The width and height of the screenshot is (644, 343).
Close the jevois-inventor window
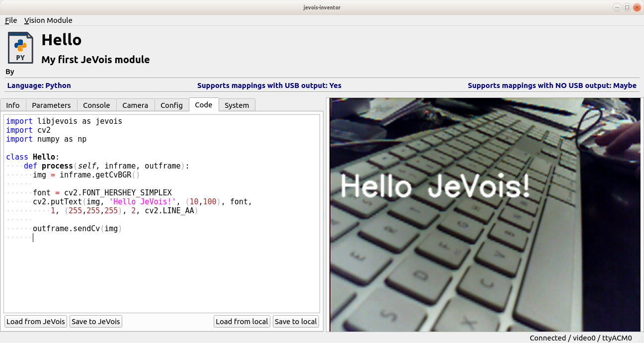637,7
